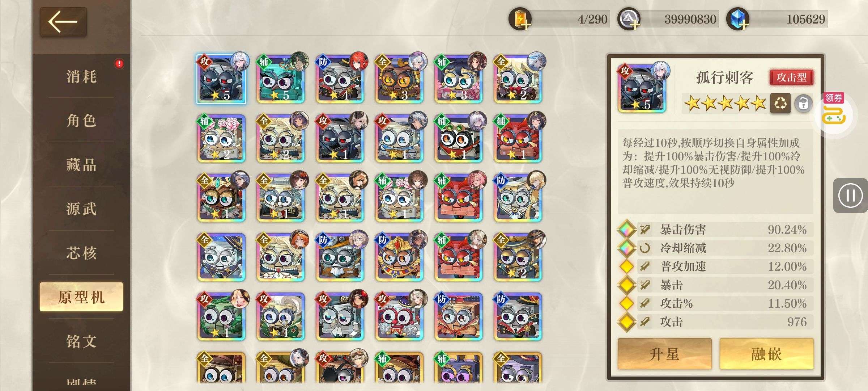The image size is (868, 391).
Task: Click the recycle icon beside the stars
Action: click(780, 104)
